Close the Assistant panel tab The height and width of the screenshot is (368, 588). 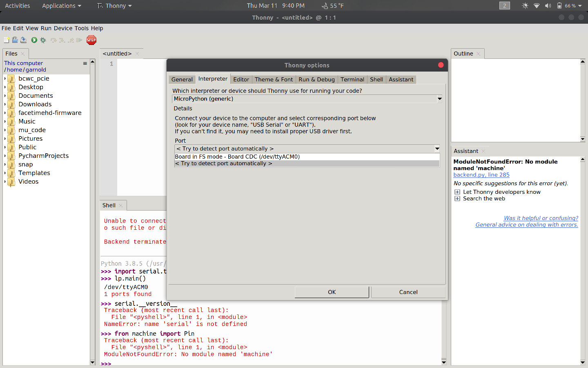(483, 151)
